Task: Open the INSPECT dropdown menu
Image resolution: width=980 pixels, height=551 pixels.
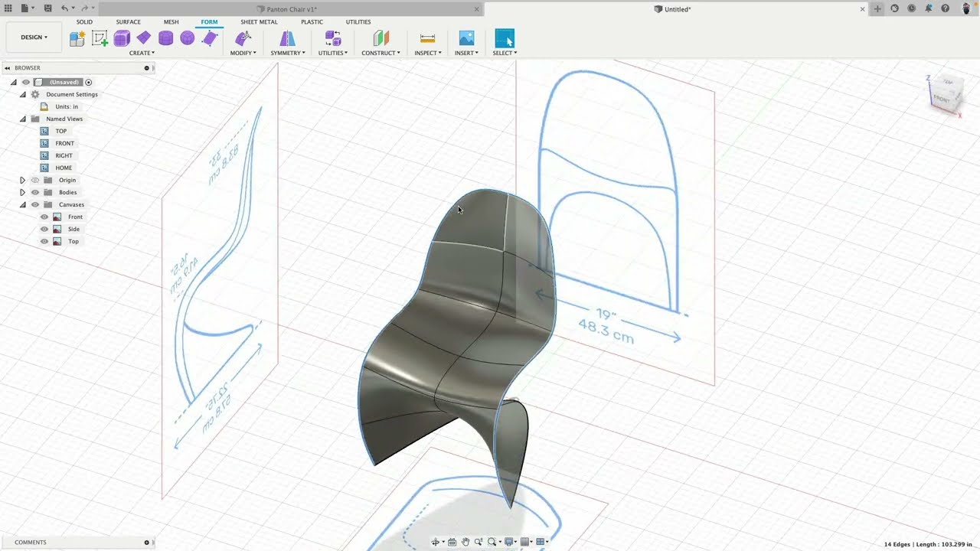Action: [x=428, y=53]
